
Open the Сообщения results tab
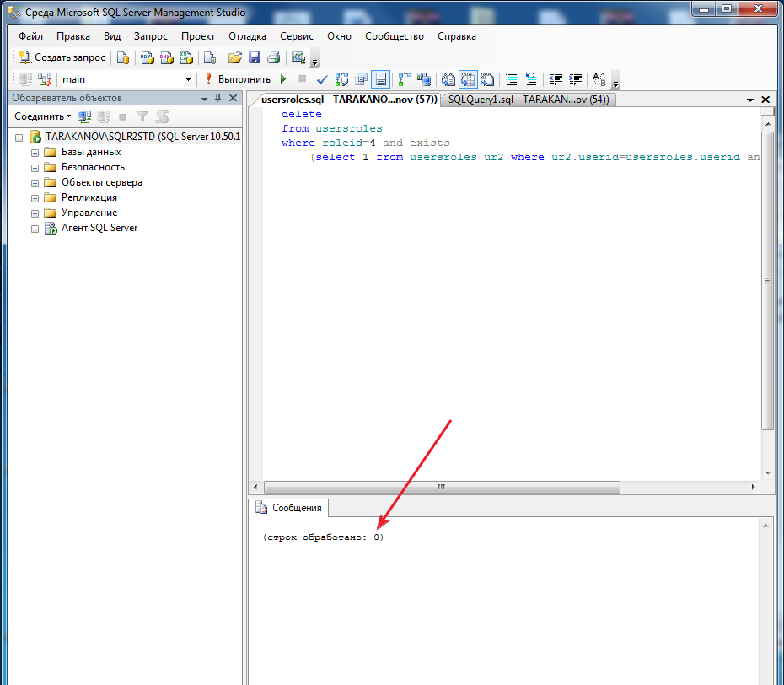[x=289, y=507]
